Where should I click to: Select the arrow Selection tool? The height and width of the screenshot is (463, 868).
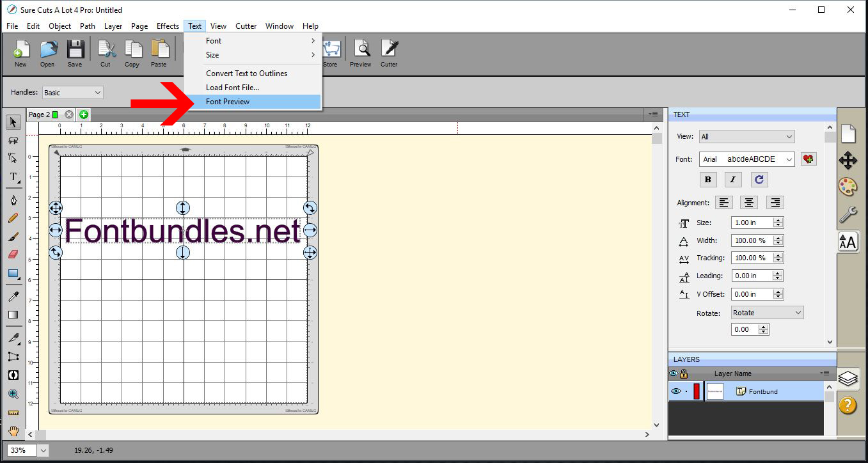click(13, 122)
